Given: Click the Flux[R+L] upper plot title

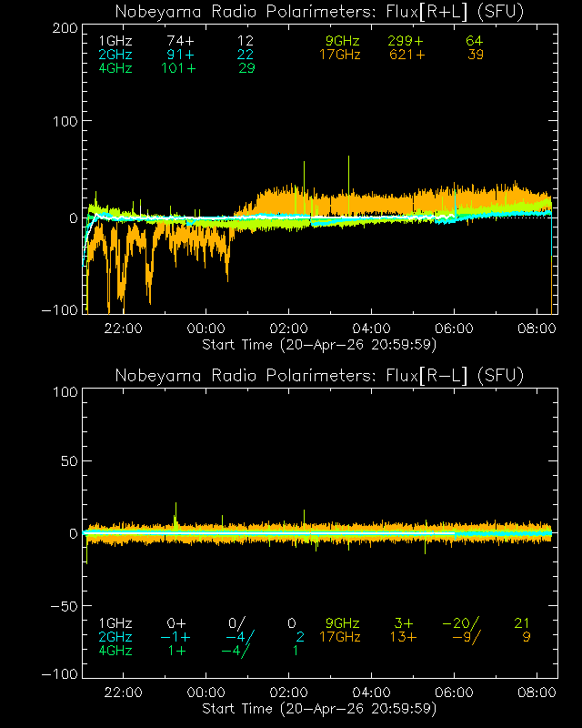Looking at the screenshot, I should pyautogui.click(x=319, y=11).
